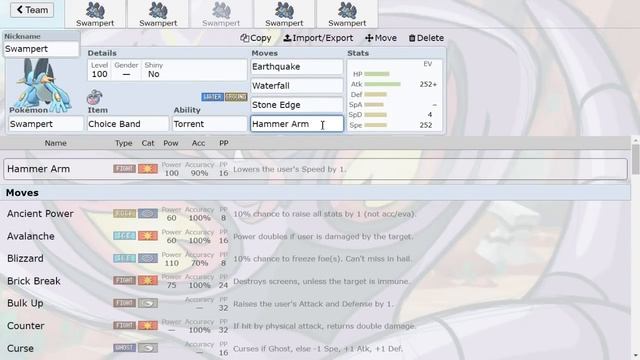Focus the Pokémon name field
640x360 pixels.
[46, 124]
